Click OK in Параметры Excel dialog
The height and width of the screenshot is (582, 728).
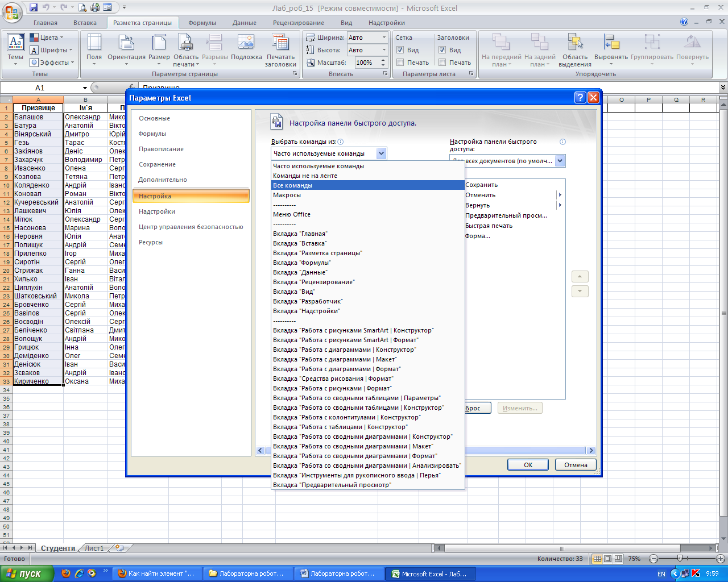click(x=528, y=464)
